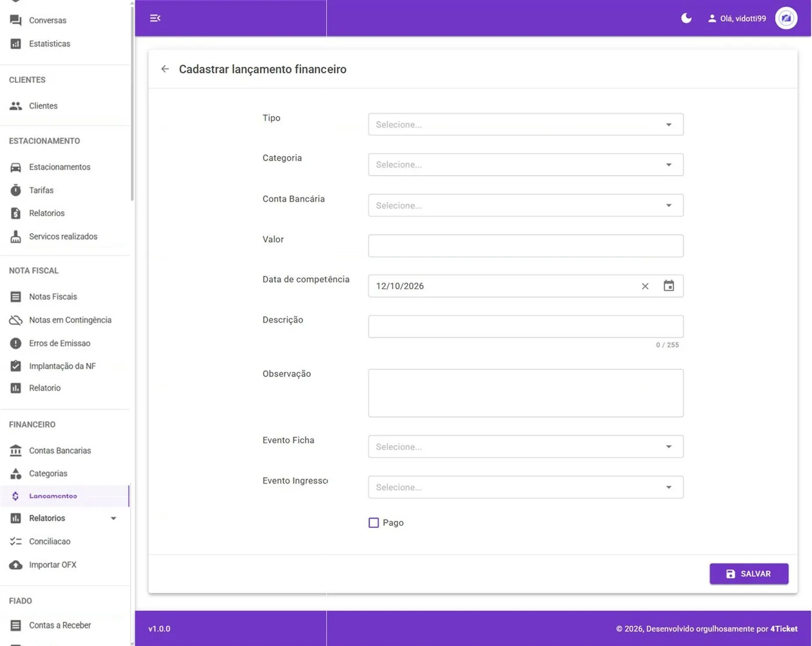The image size is (812, 646).
Task: Open Relatorios under Estacionamento
Action: point(64,213)
